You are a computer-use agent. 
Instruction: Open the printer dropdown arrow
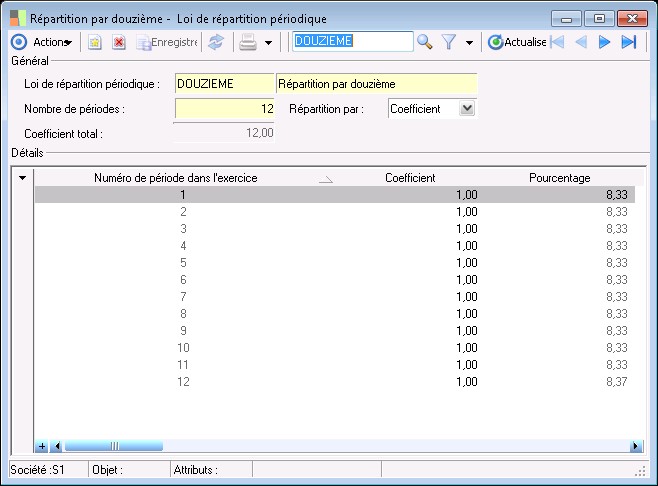[x=268, y=43]
